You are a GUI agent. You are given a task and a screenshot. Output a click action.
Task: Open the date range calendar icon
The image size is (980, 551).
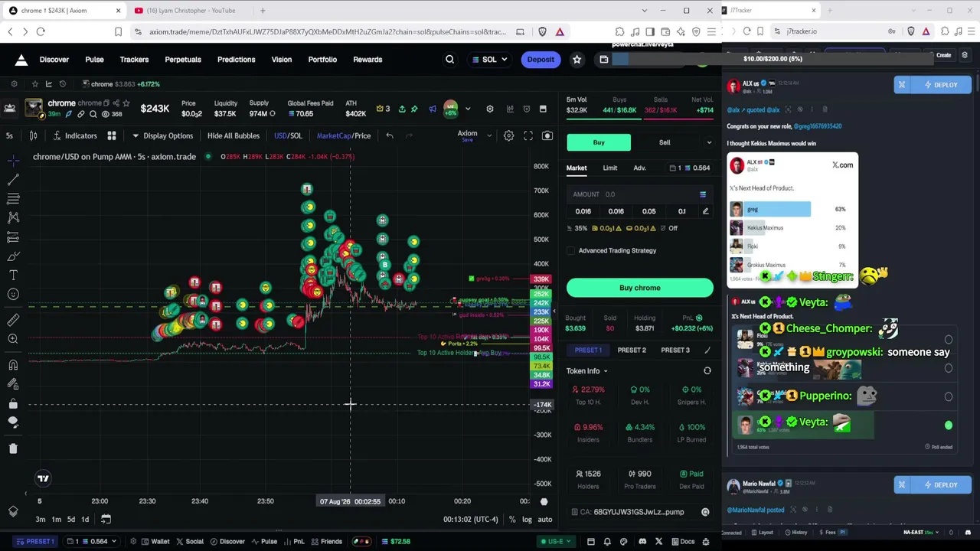pyautogui.click(x=106, y=520)
